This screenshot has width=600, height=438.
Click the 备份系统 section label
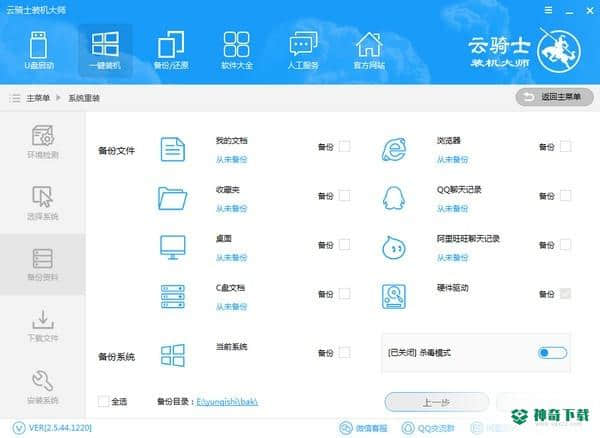tap(116, 357)
